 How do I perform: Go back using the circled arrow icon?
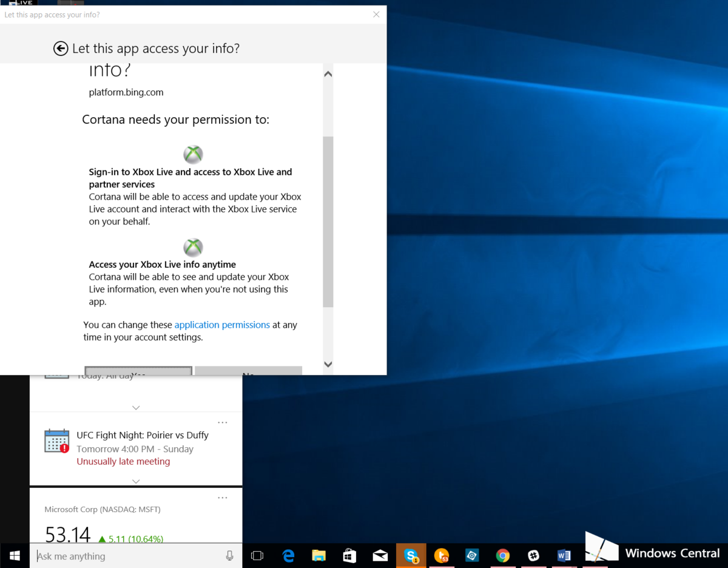(x=61, y=49)
